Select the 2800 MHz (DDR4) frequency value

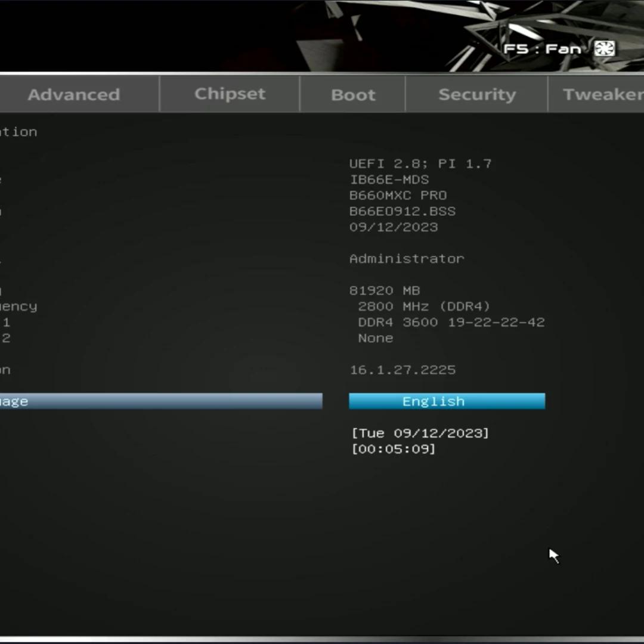coord(423,306)
